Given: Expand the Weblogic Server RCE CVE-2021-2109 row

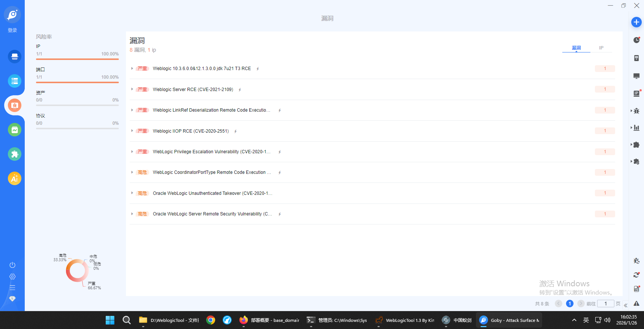Looking at the screenshot, I should pos(132,89).
